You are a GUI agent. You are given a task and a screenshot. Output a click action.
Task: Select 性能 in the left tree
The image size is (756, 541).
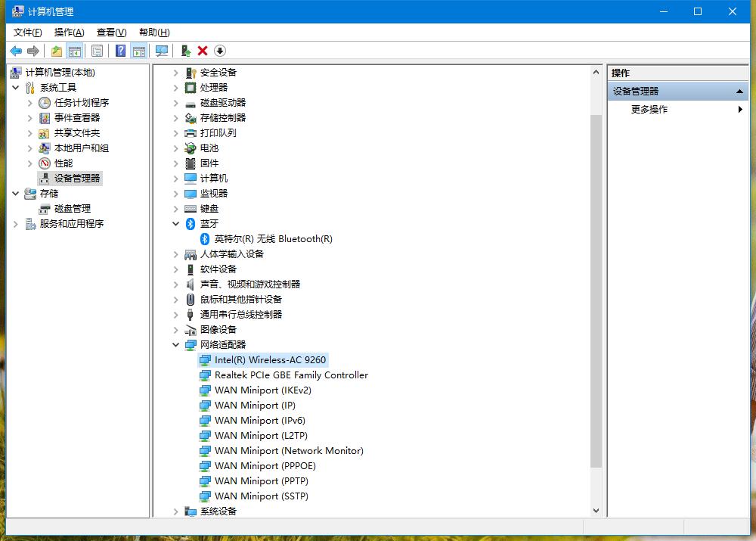click(64, 163)
